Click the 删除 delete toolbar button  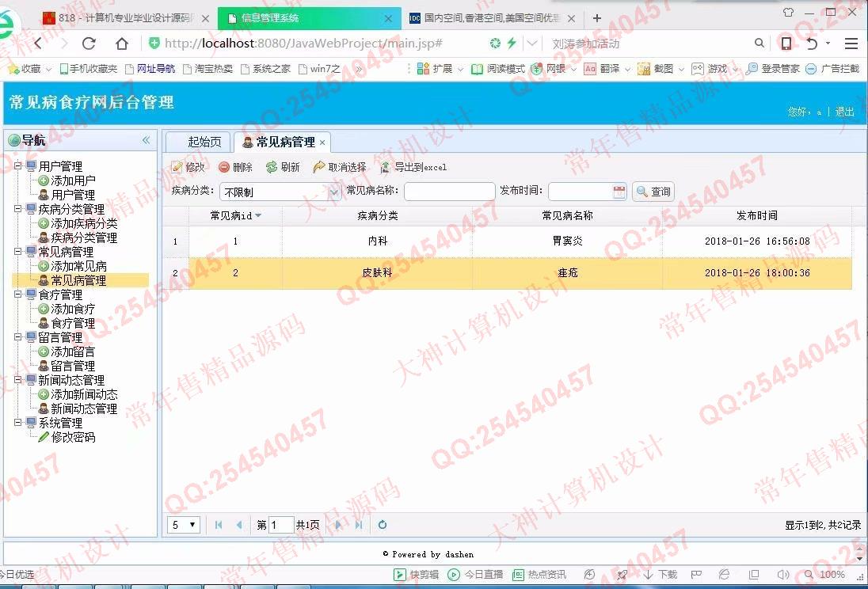pyautogui.click(x=235, y=167)
